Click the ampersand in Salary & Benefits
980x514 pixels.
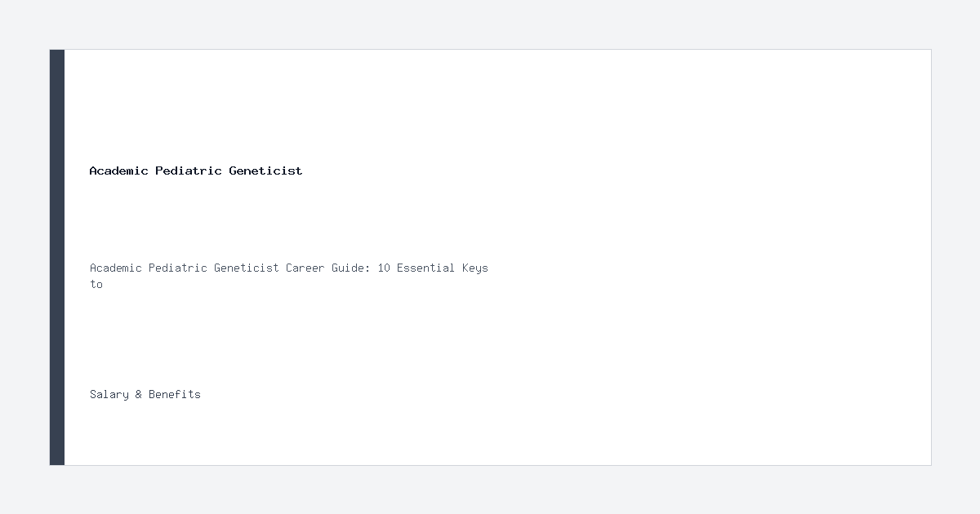[139, 394]
